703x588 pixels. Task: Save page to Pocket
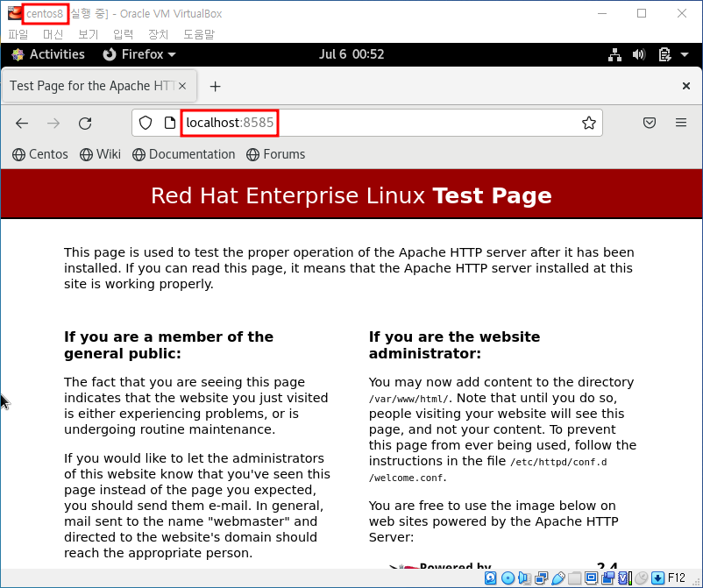coord(650,123)
